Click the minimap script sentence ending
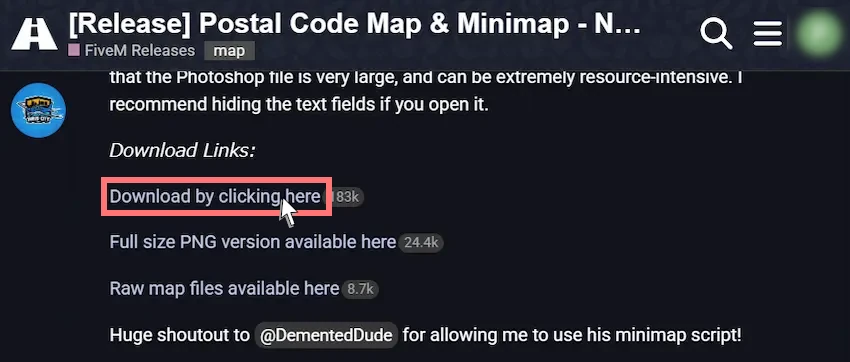 click(572, 335)
